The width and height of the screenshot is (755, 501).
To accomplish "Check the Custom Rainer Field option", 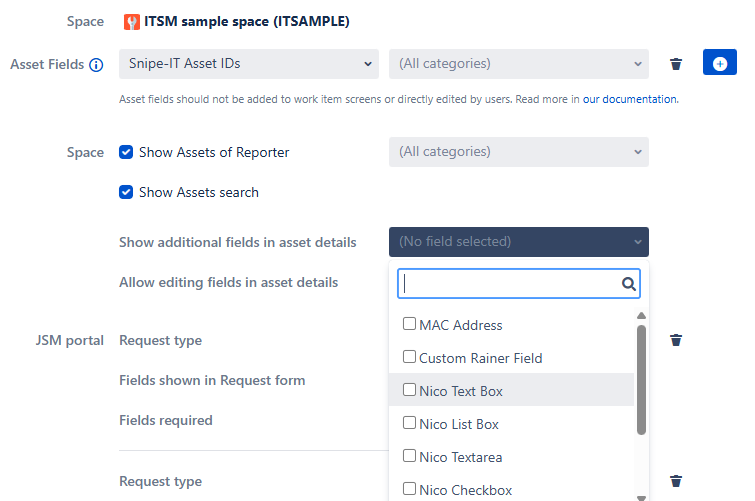I will (x=409, y=357).
